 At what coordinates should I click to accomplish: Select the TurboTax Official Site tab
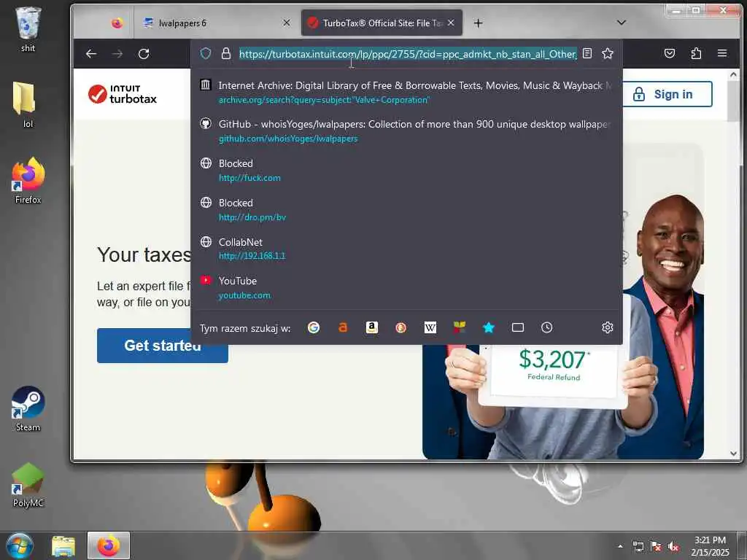coord(382,23)
